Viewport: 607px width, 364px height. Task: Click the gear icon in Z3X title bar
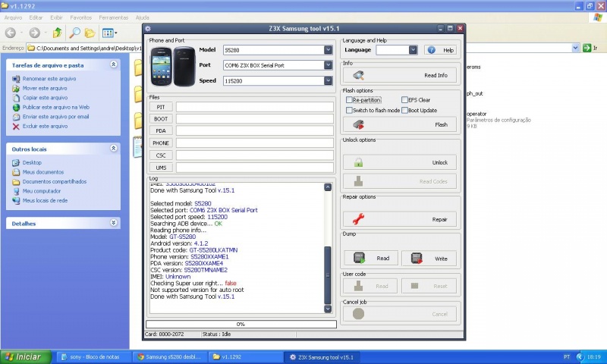pyautogui.click(x=148, y=28)
